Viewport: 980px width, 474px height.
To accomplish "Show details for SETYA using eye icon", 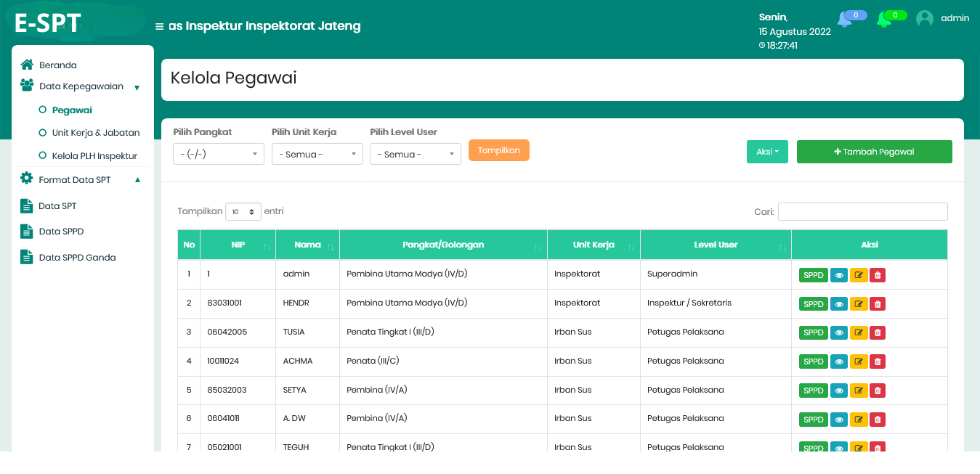I will (839, 391).
